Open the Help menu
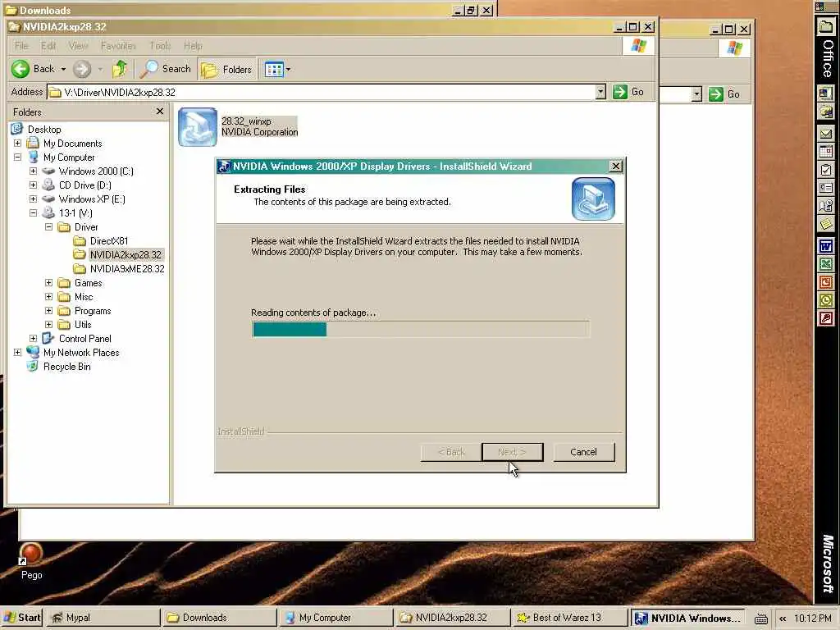Screen dimensions: 840x630 [193, 46]
